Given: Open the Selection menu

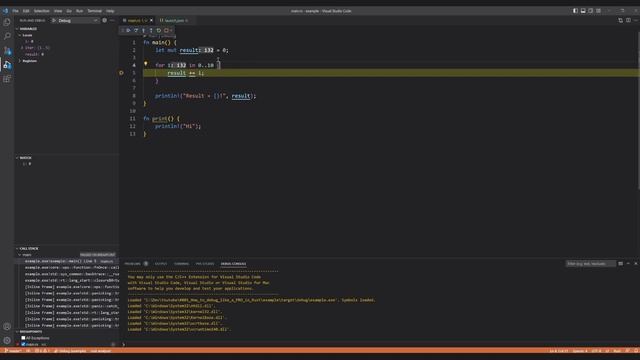Looking at the screenshot, I should pyautogui.click(x=41, y=11).
